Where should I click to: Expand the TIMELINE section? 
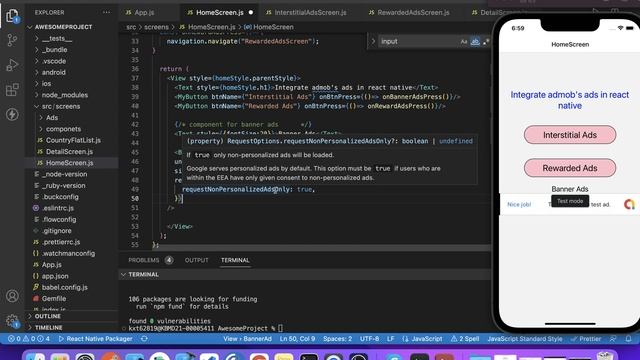coord(49,328)
